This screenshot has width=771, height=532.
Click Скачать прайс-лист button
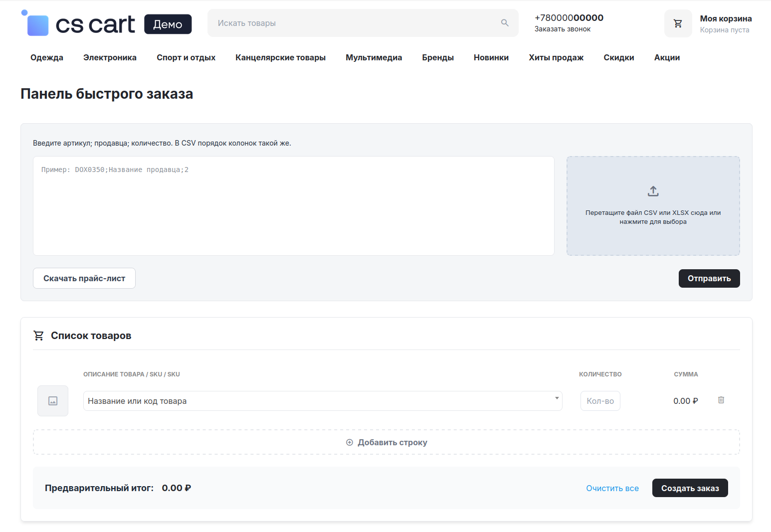[84, 278]
